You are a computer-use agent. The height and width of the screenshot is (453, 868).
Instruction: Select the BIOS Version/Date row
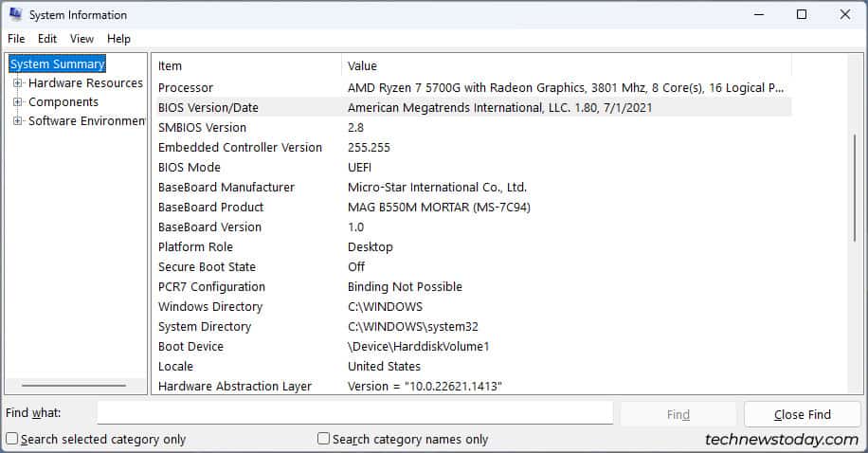pyautogui.click(x=474, y=107)
